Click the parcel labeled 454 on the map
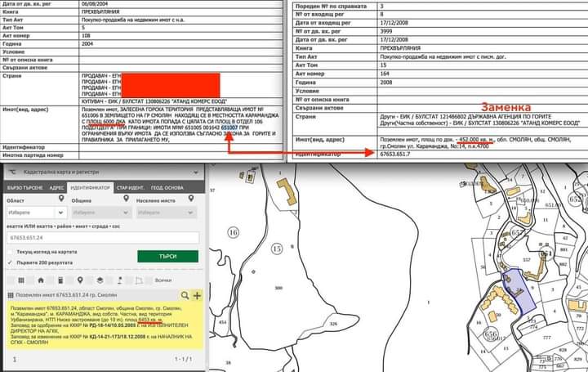 tap(223, 322)
